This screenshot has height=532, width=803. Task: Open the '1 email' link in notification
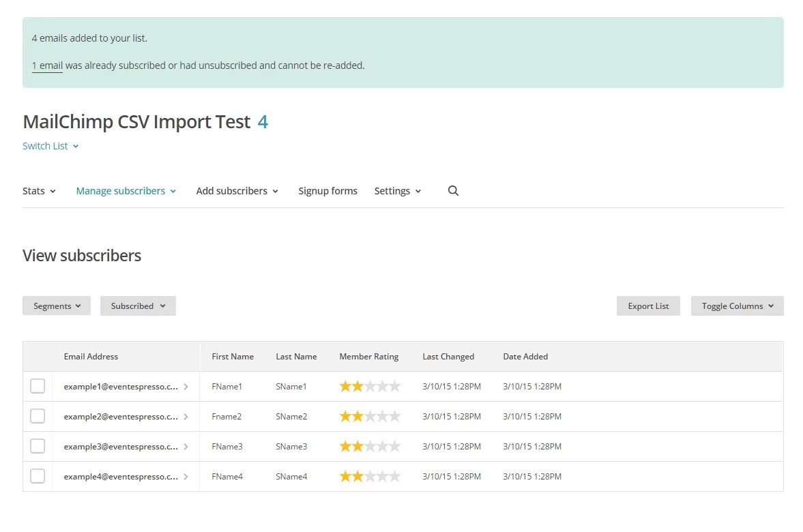click(x=47, y=65)
